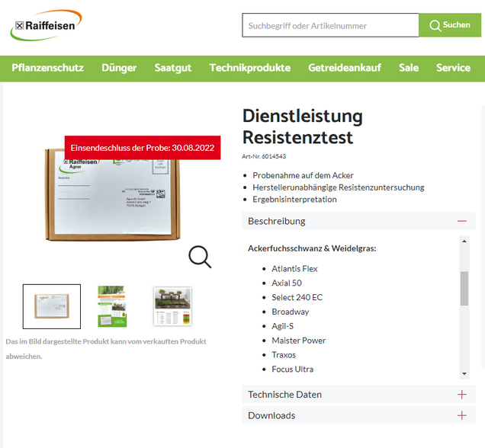Viewport: 485px width, 448px height.
Task: Click the Raiffeisen logo
Action: [x=46, y=25]
